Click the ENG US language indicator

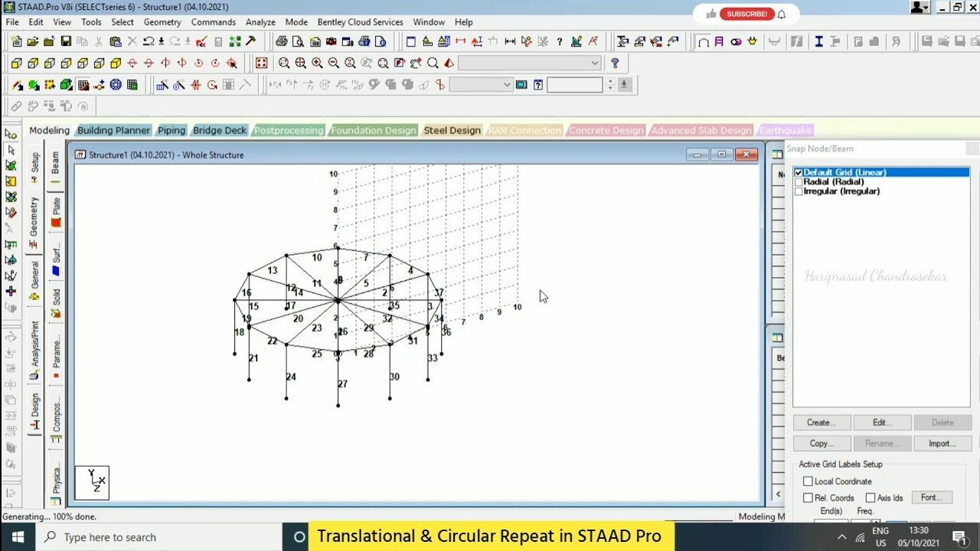click(880, 537)
